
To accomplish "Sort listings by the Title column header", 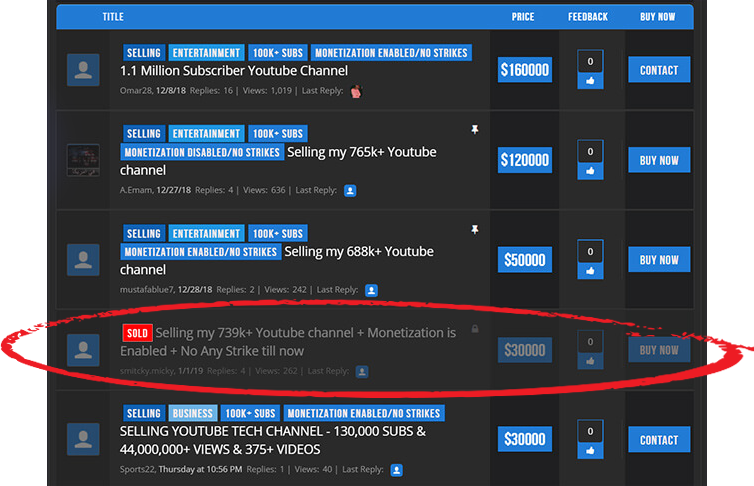I will pyautogui.click(x=113, y=17).
